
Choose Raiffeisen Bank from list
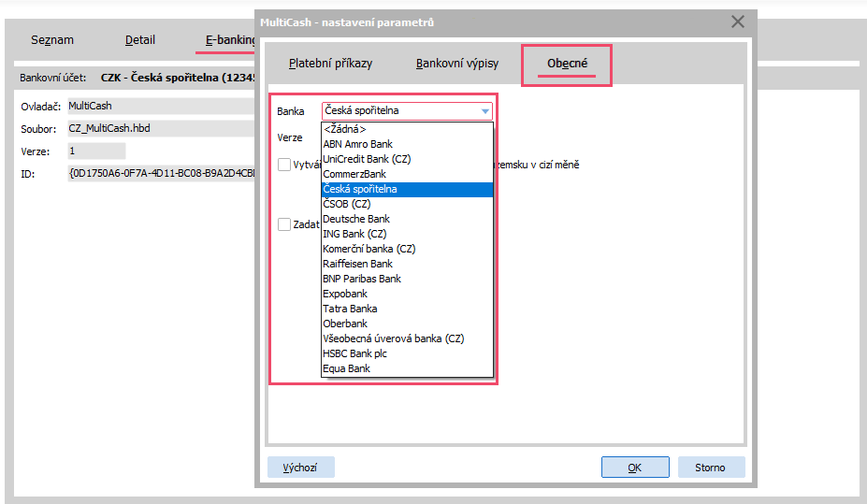coord(407,264)
